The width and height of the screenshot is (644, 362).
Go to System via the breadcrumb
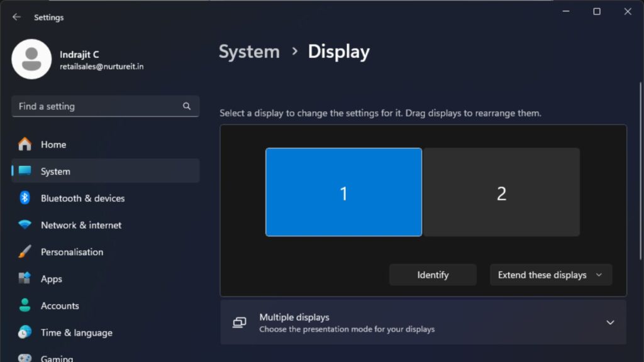click(x=249, y=52)
